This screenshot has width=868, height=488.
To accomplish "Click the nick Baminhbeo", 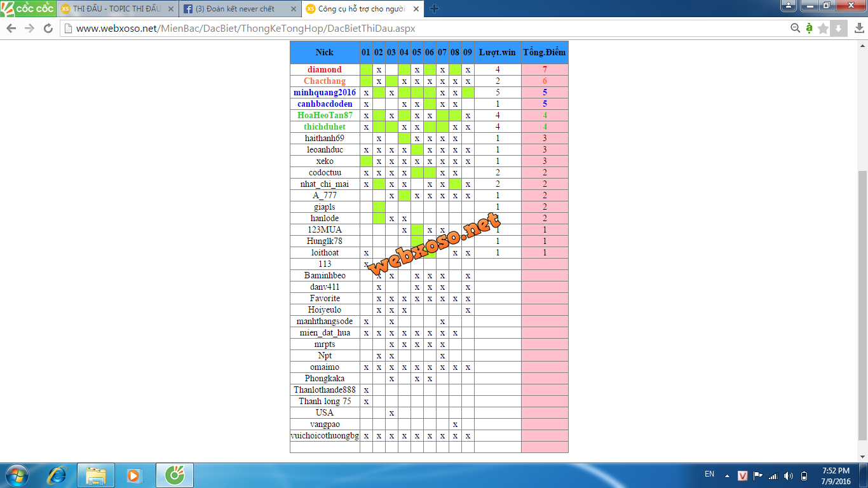I will (325, 276).
